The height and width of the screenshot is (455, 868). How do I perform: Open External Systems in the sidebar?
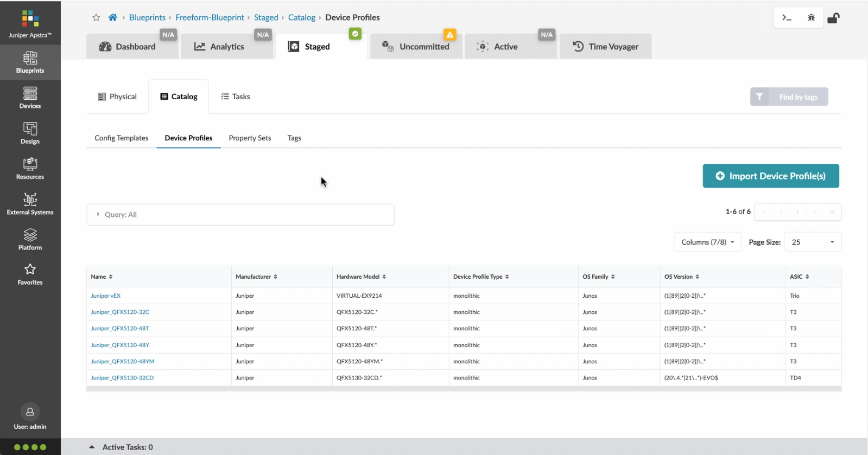(30, 204)
